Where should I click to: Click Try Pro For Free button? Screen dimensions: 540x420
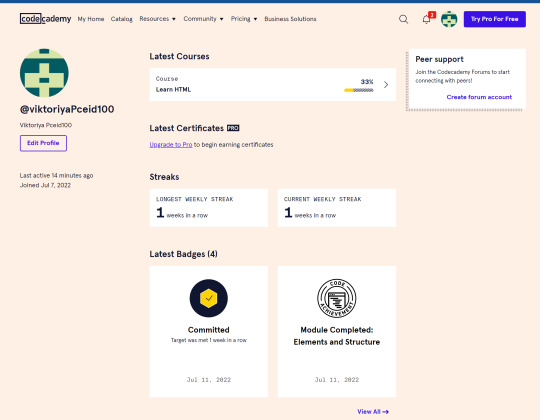[x=495, y=19]
